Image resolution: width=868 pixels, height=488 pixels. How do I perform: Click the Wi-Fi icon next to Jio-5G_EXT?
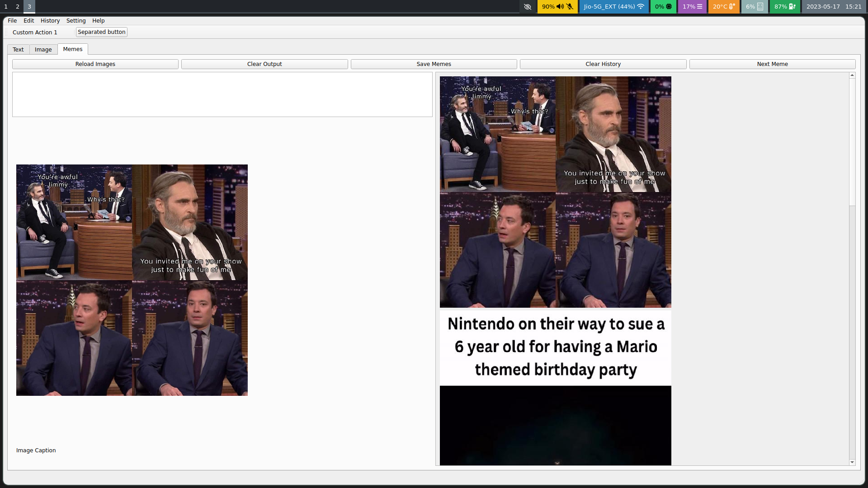(641, 7)
